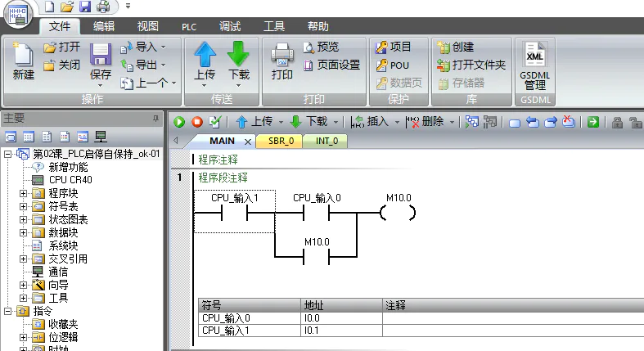Collapse the 指令 tree node
This screenshot has width=644, height=351.
(x=7, y=311)
